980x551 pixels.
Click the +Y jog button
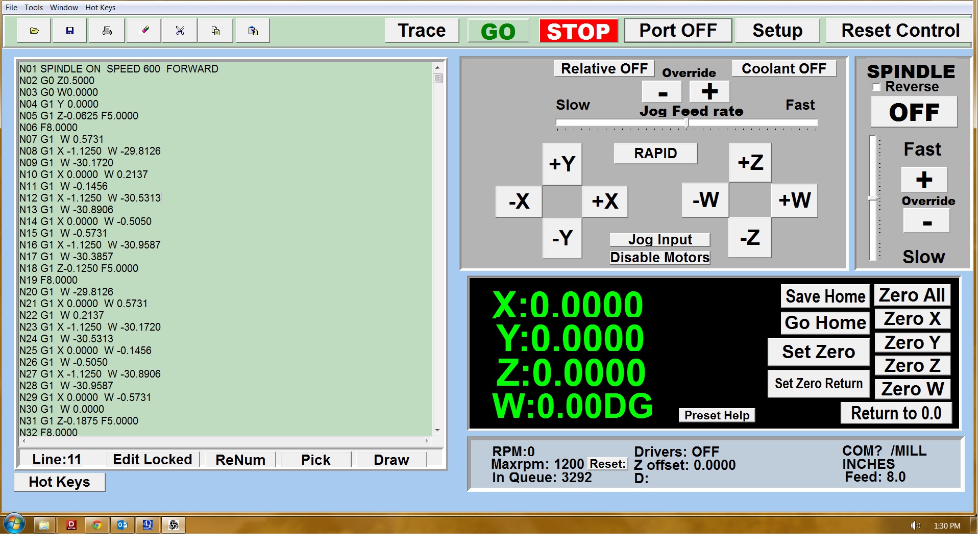(561, 164)
